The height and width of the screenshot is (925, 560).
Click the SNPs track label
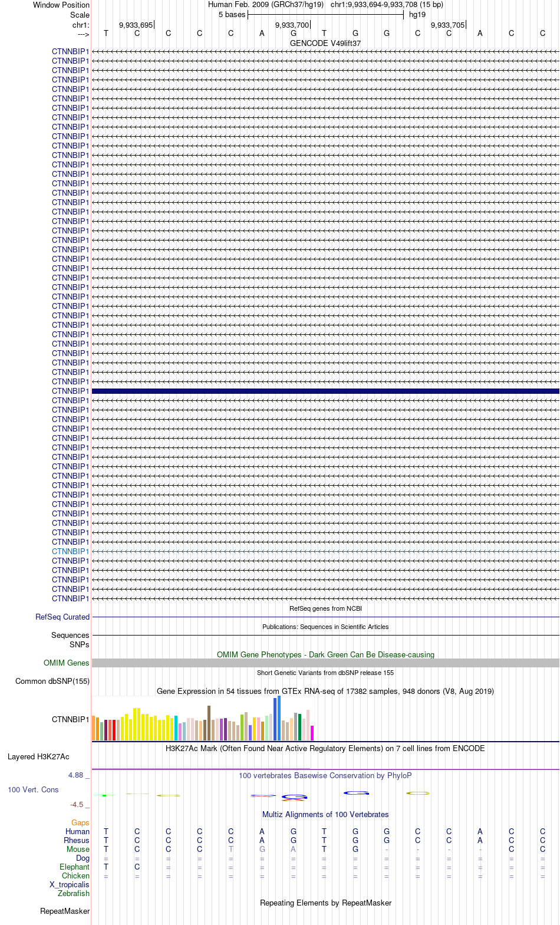80,644
